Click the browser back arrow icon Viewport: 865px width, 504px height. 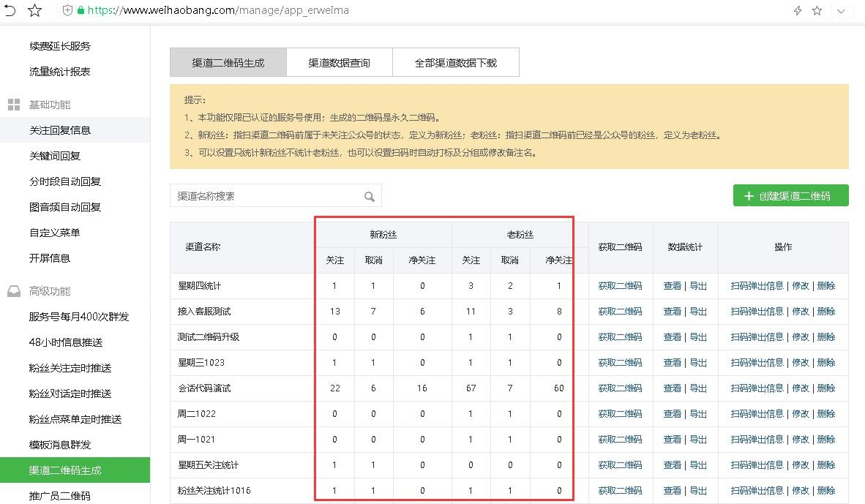click(10, 10)
